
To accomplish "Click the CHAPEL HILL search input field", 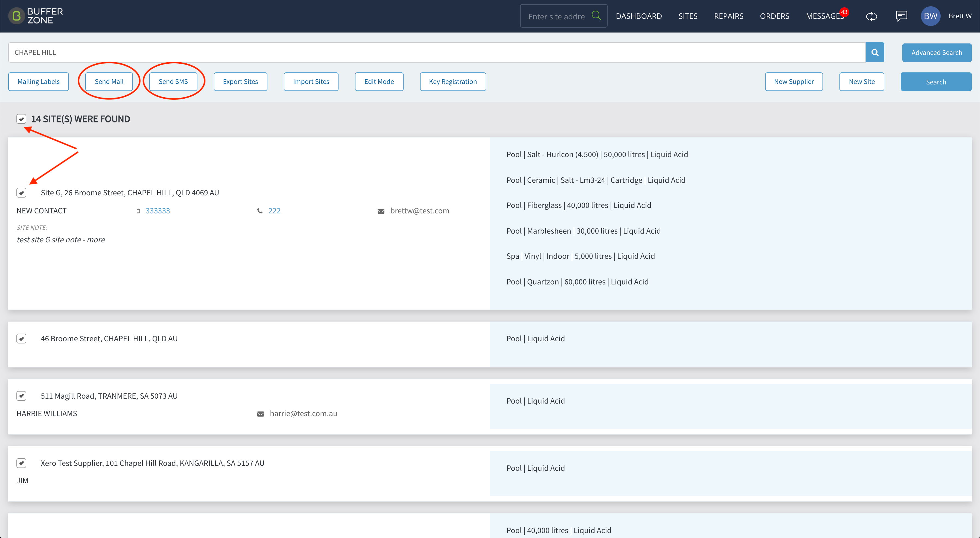I will coord(437,52).
